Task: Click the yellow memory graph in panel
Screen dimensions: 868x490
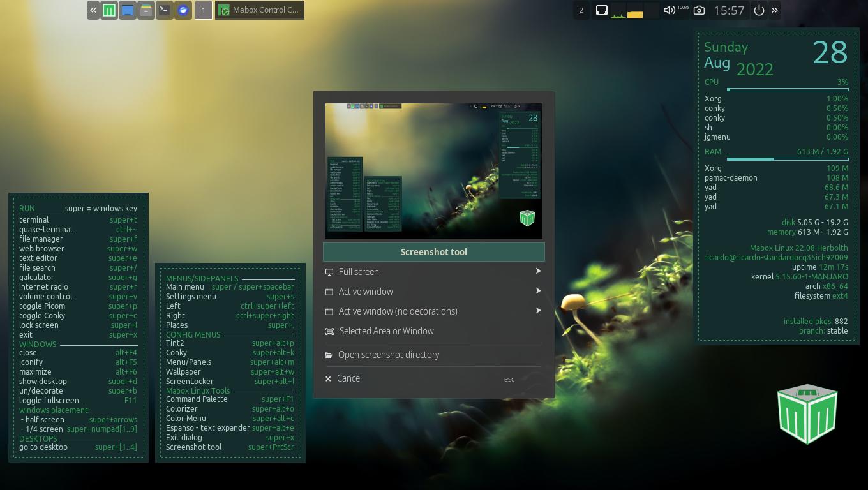Action: point(634,10)
